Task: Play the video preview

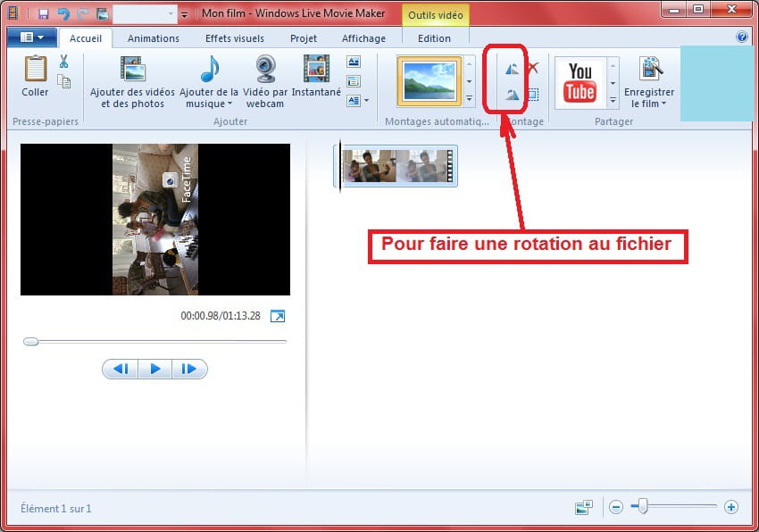Action: pyautogui.click(x=154, y=369)
